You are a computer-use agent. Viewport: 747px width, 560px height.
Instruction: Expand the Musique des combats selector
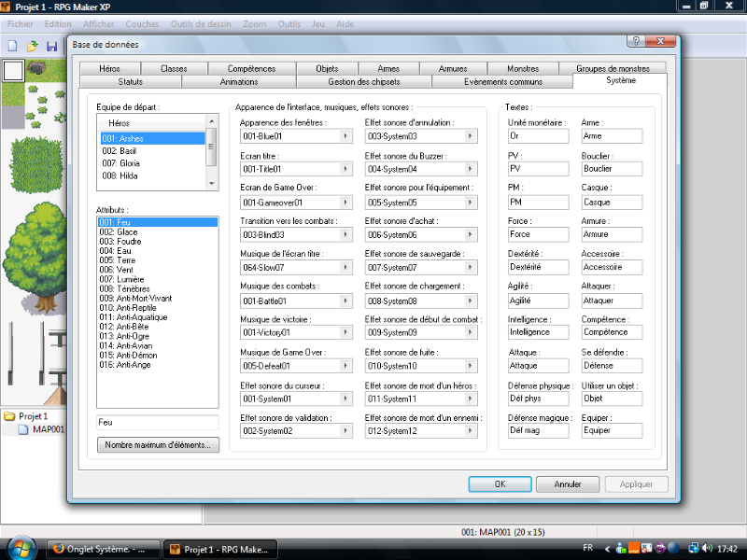pyautogui.click(x=345, y=300)
